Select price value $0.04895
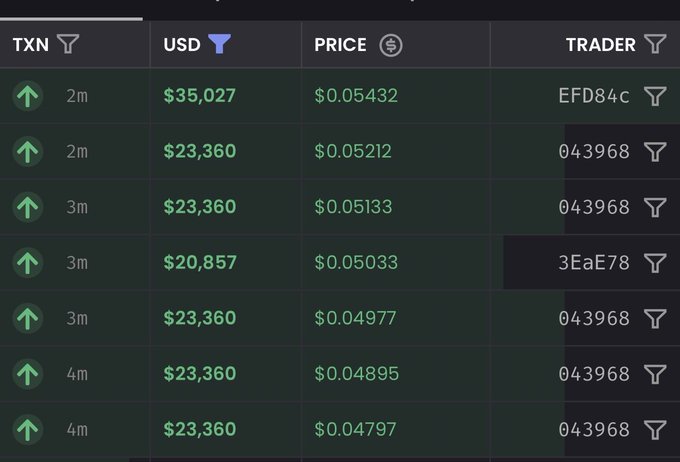This screenshot has width=680, height=462. (356, 374)
